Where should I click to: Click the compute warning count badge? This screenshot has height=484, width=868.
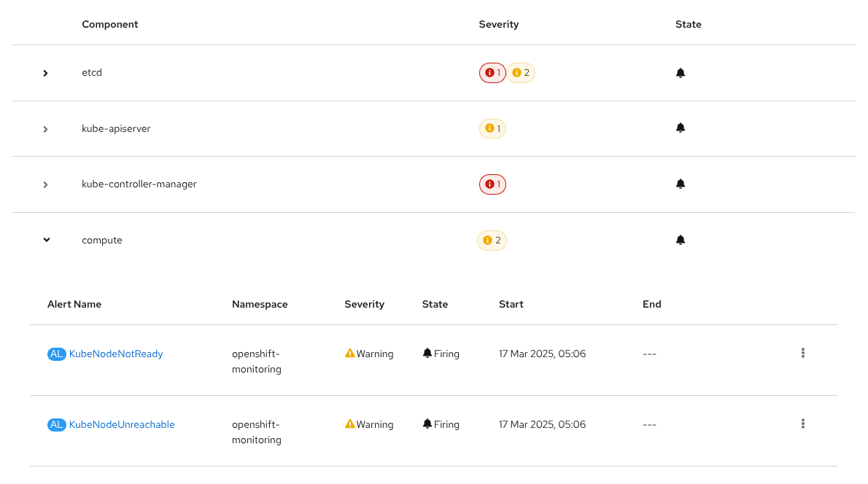tap(492, 241)
